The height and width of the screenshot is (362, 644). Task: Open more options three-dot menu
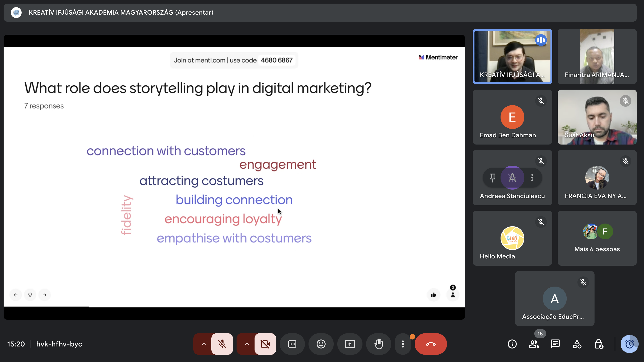click(403, 344)
